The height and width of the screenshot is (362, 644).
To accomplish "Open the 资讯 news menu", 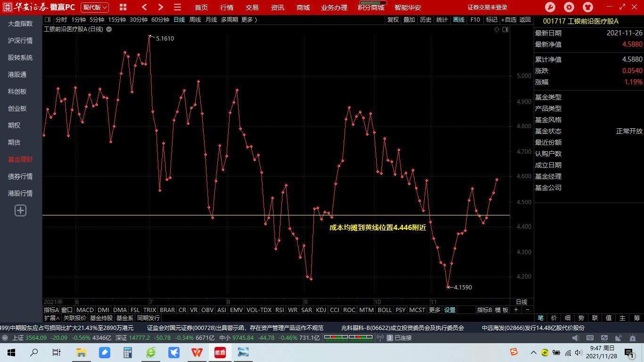I will click(x=278, y=8).
